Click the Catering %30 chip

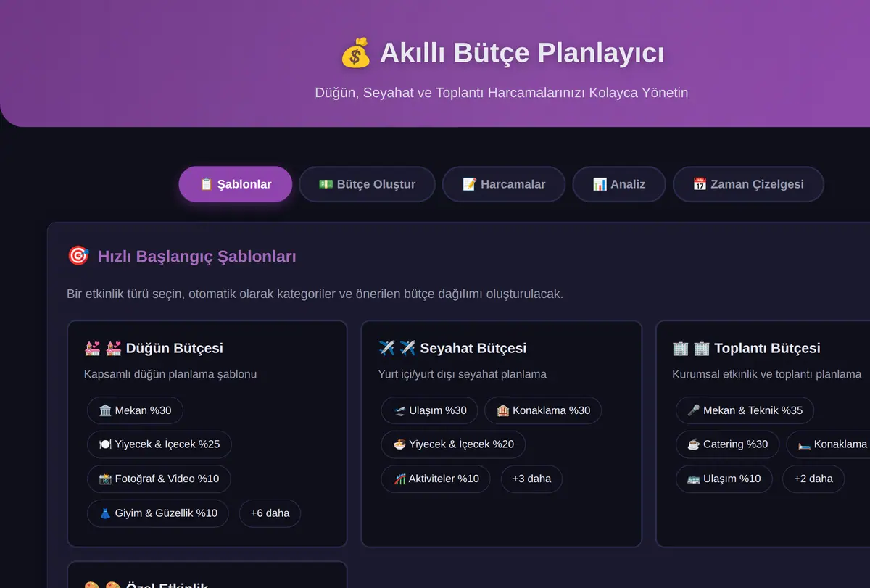[727, 444]
